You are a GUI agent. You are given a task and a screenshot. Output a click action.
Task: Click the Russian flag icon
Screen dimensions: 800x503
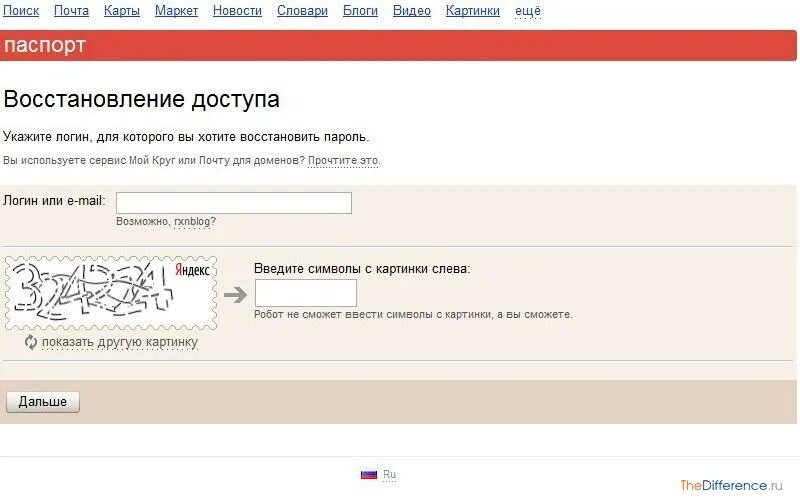(369, 474)
